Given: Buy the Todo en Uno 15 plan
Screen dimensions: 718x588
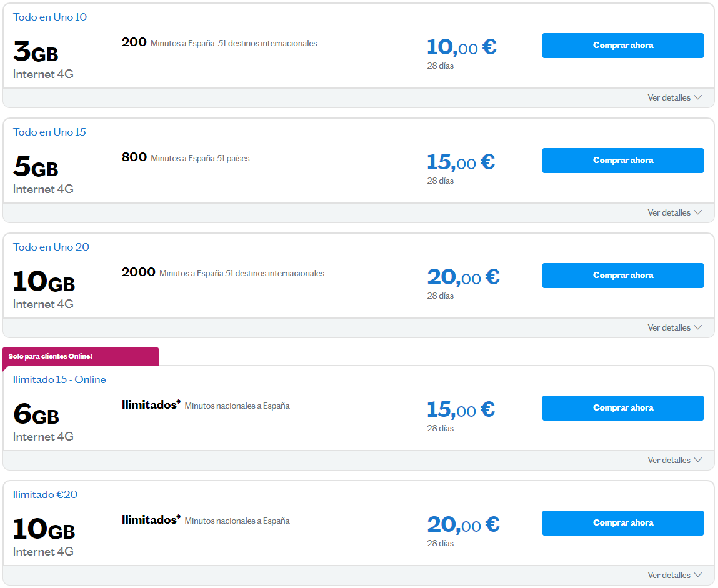Looking at the screenshot, I should 622,161.
